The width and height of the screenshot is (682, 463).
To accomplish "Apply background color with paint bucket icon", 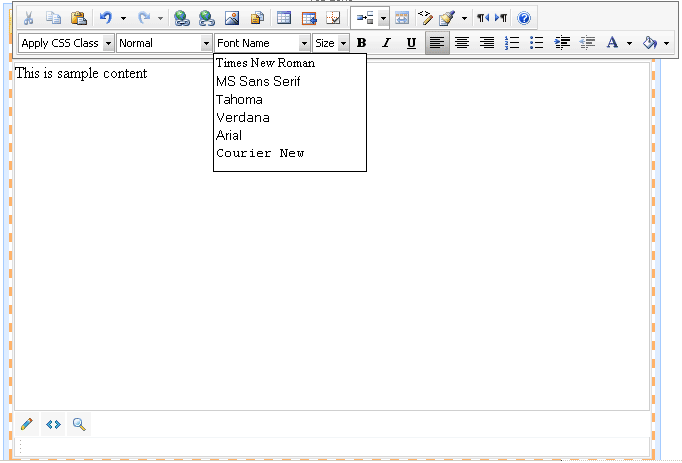I will tap(649, 43).
